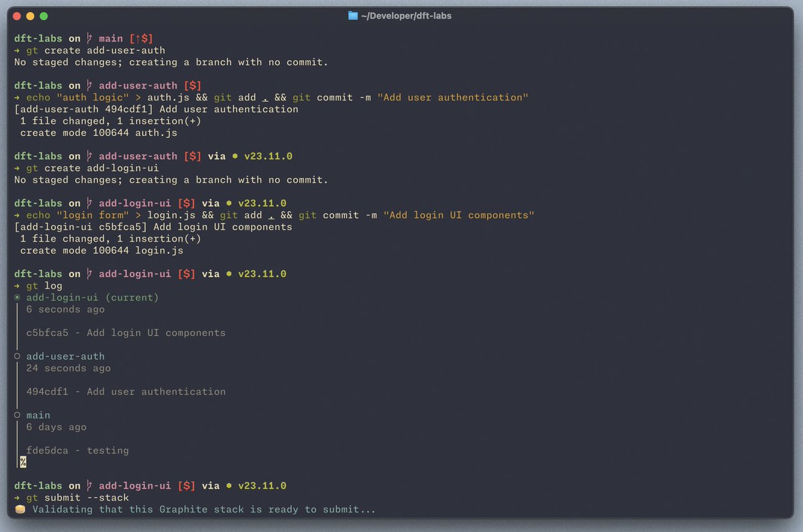The height and width of the screenshot is (532, 803).
Task: Click the '[add-login-ui c5bfca5]' commit output line
Action: (153, 227)
